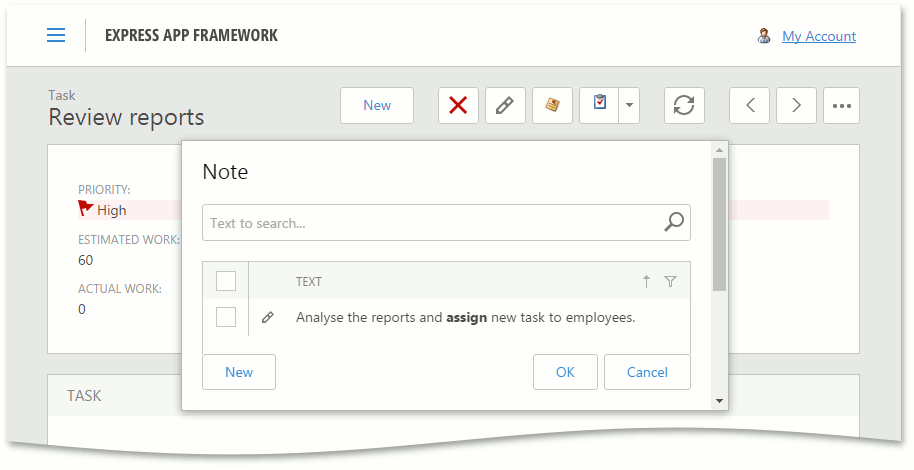Open the My Account link

(818, 36)
